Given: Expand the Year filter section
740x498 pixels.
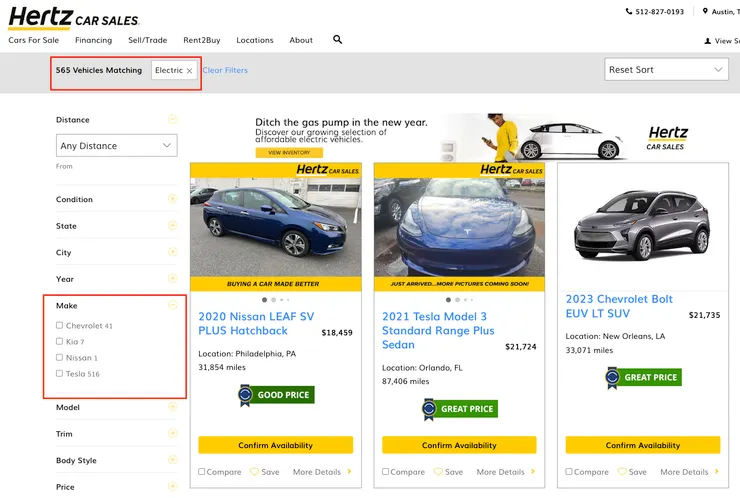Looking at the screenshot, I should click(x=172, y=279).
